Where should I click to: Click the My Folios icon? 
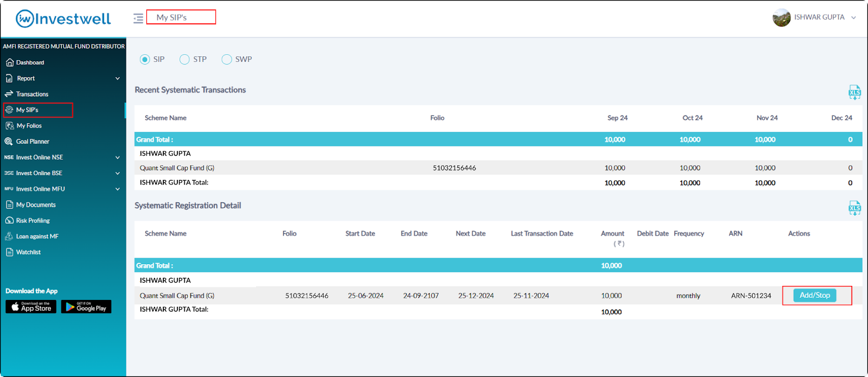(9, 125)
